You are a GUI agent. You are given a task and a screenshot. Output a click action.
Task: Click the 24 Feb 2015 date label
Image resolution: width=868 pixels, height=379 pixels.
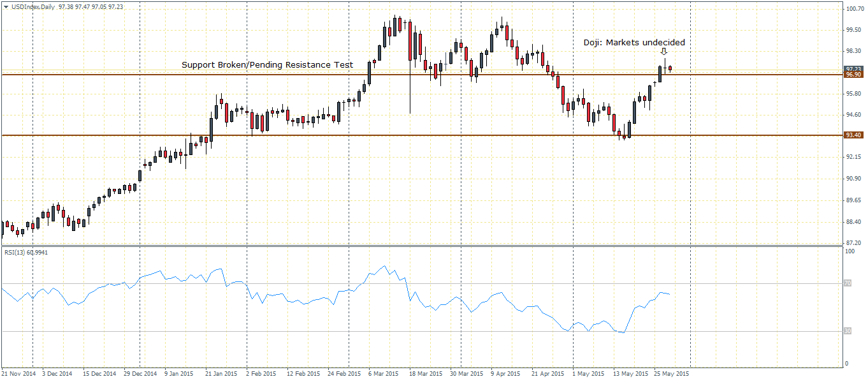[345, 373]
